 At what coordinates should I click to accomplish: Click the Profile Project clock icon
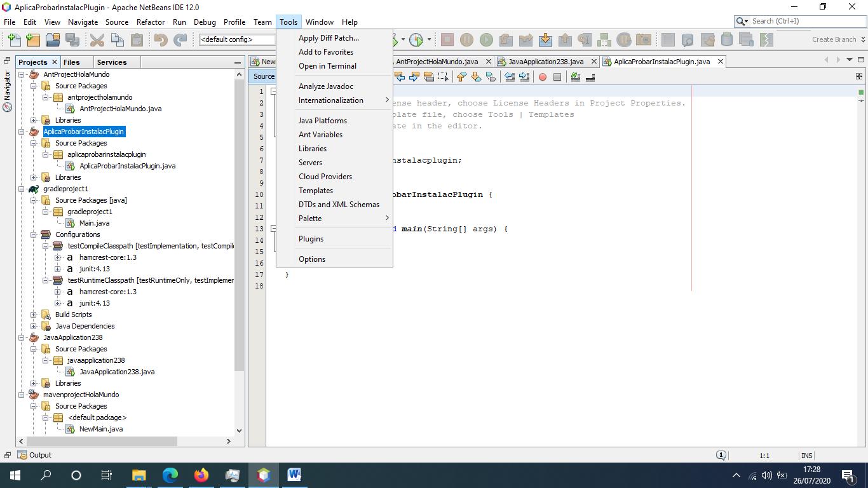pos(416,39)
